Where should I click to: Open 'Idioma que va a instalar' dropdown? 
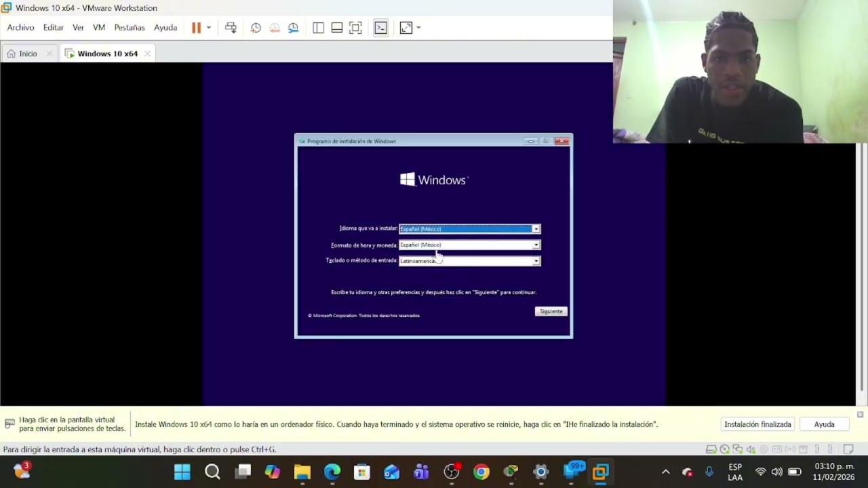click(x=469, y=229)
